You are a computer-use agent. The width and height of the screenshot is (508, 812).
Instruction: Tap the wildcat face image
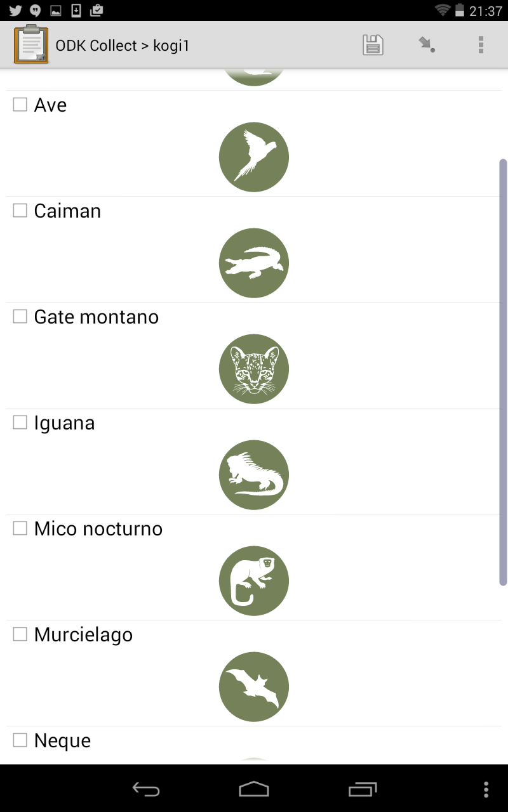tap(254, 369)
